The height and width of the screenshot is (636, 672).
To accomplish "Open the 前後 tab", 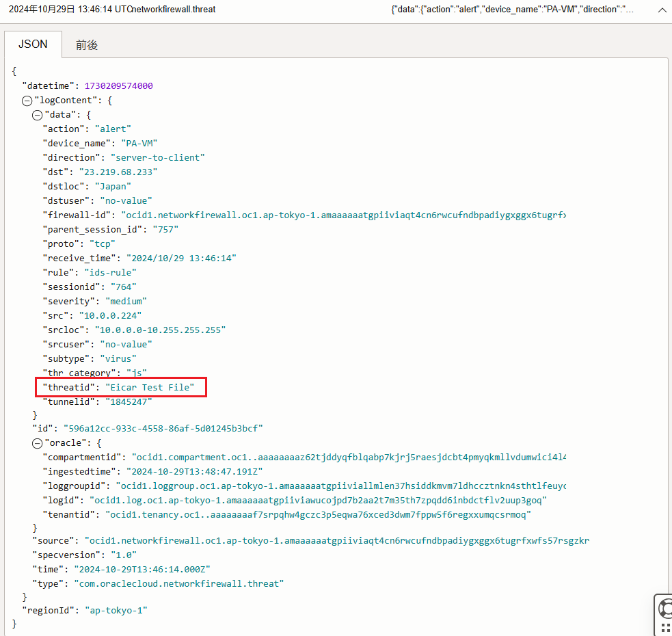I will [87, 44].
